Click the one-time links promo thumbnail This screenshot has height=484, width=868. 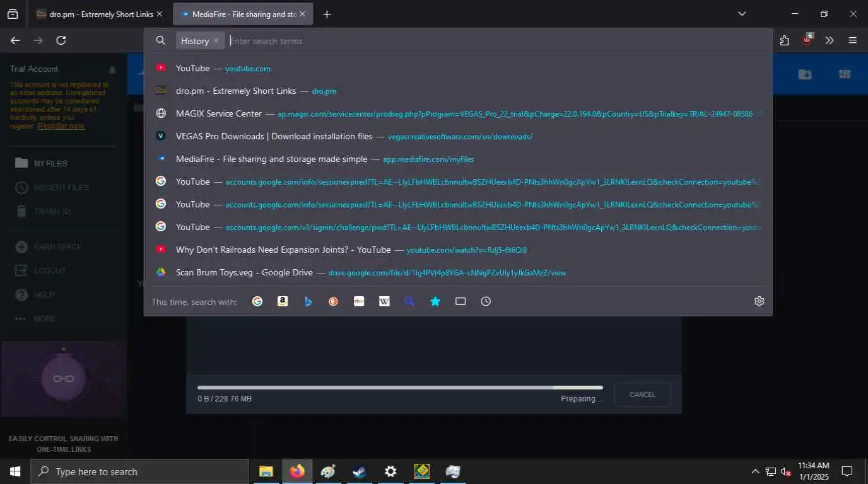[63, 379]
